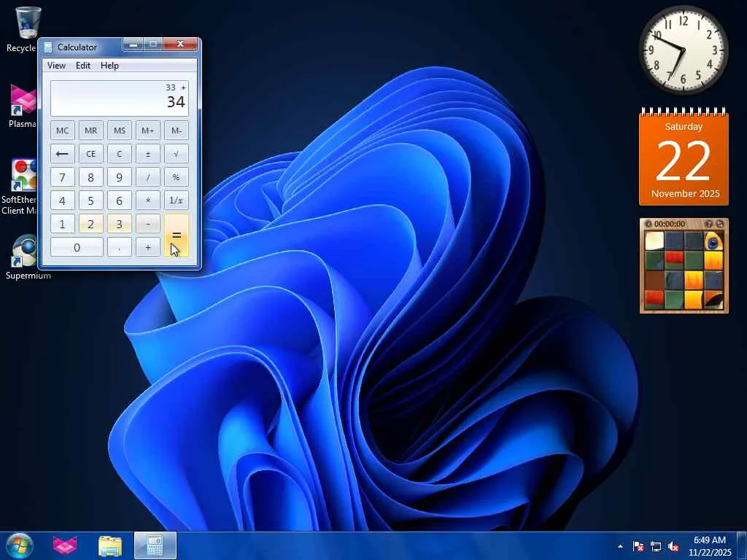
Task: Click the Calculator title bar app icon
Action: coord(47,47)
